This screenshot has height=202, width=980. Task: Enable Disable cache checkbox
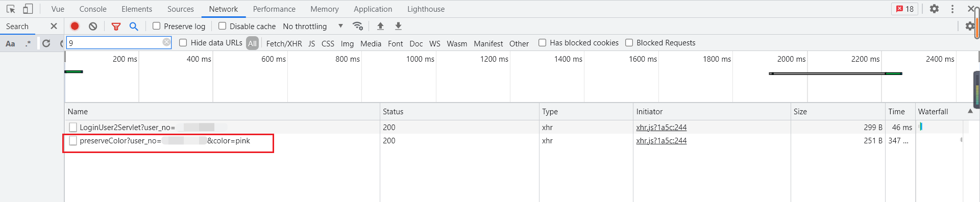[222, 26]
